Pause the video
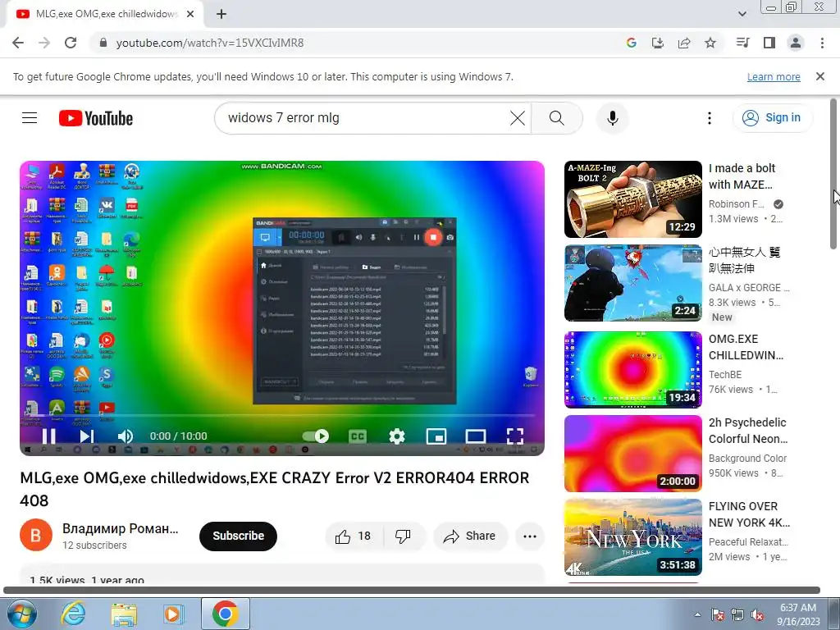The height and width of the screenshot is (630, 840). click(x=48, y=436)
